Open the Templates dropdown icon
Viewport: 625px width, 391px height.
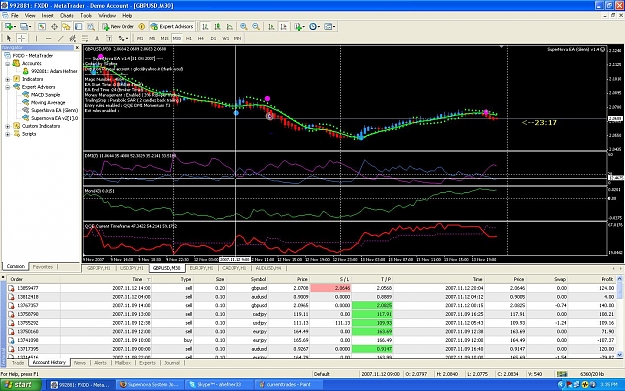coord(330,27)
